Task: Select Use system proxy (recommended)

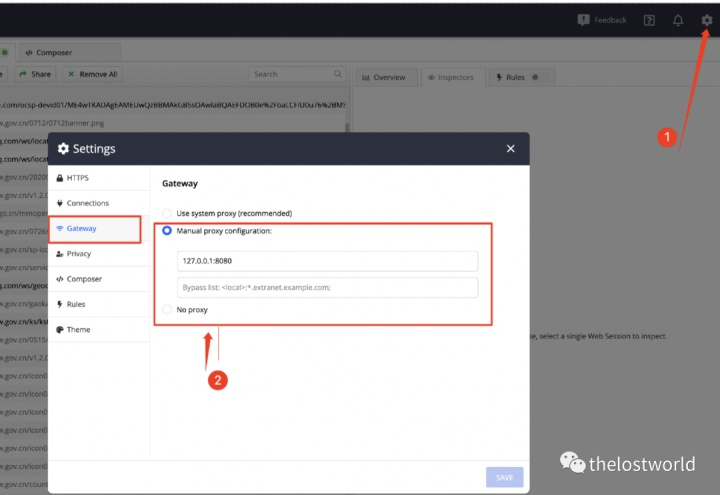Action: point(167,213)
